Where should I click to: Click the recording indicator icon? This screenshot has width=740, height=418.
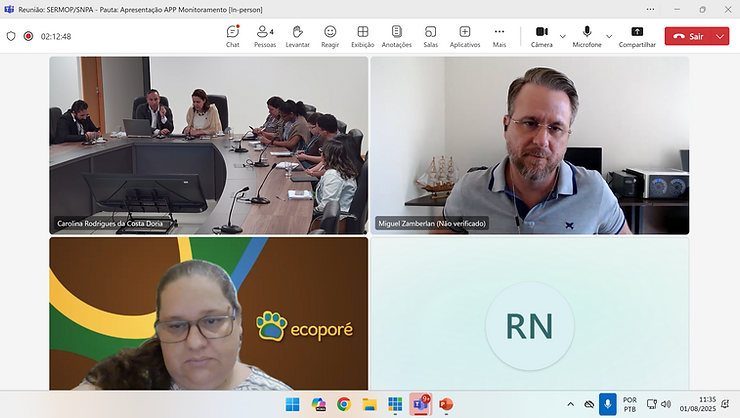pyautogui.click(x=28, y=36)
